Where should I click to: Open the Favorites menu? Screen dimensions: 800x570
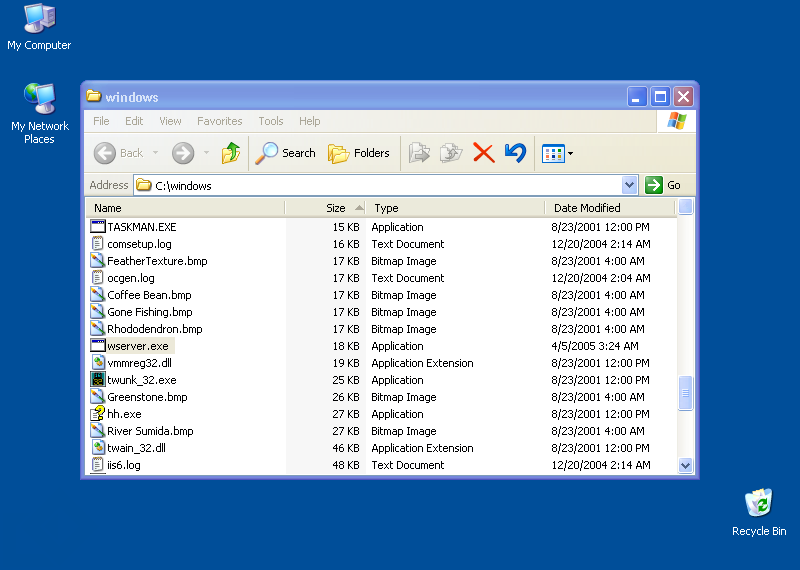(219, 121)
